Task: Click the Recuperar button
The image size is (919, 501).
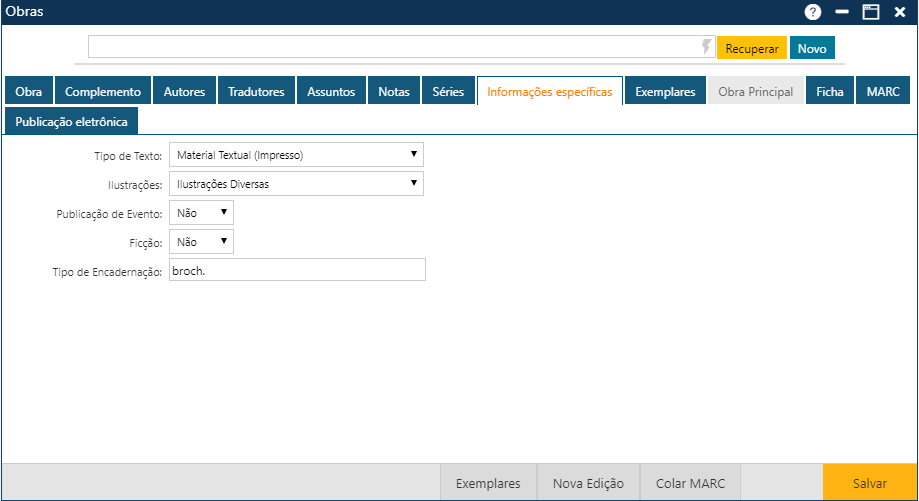Action: [751, 48]
